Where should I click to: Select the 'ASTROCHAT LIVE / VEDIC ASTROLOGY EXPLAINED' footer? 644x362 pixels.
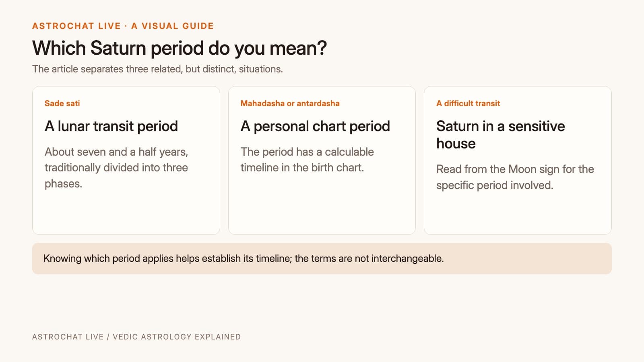tap(136, 337)
